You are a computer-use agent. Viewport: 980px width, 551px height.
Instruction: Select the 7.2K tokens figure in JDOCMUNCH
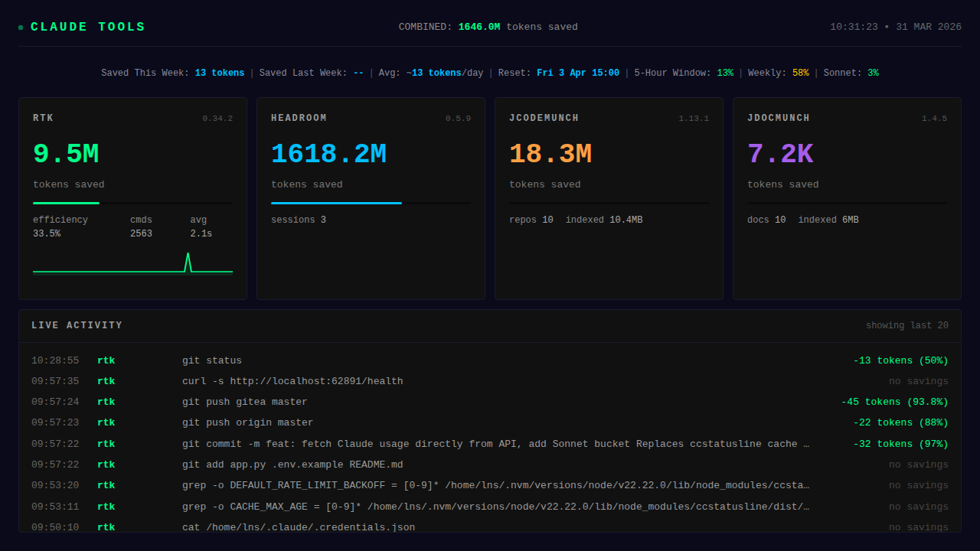pyautogui.click(x=780, y=155)
